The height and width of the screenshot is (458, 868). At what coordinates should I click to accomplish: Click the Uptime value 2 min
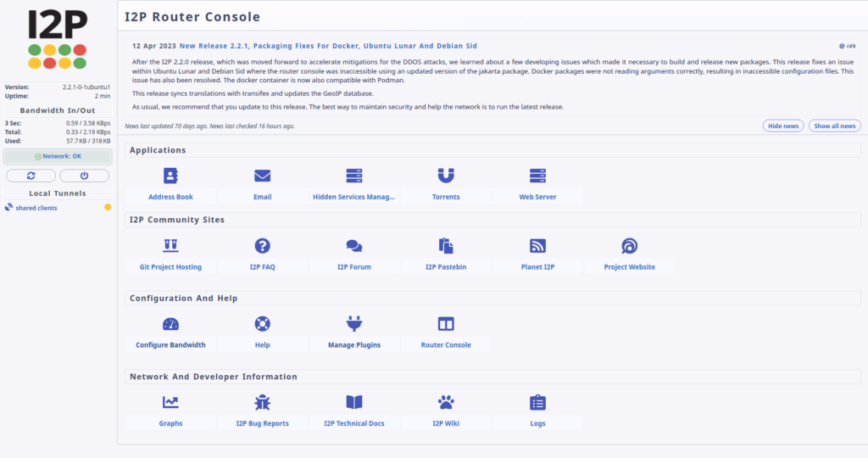click(103, 96)
